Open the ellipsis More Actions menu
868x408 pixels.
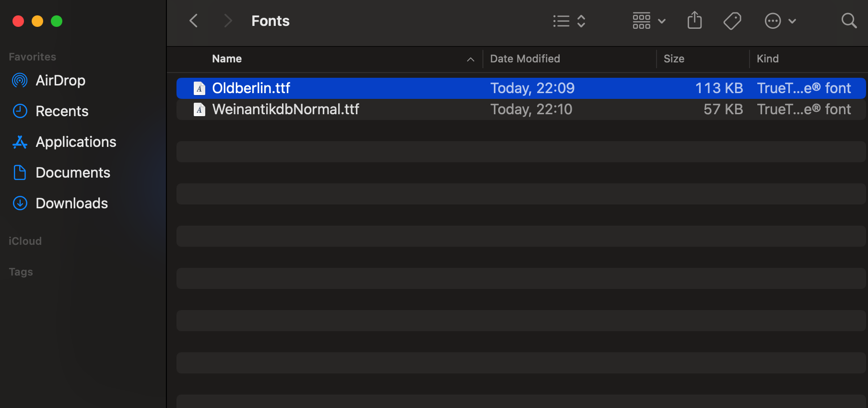[780, 21]
